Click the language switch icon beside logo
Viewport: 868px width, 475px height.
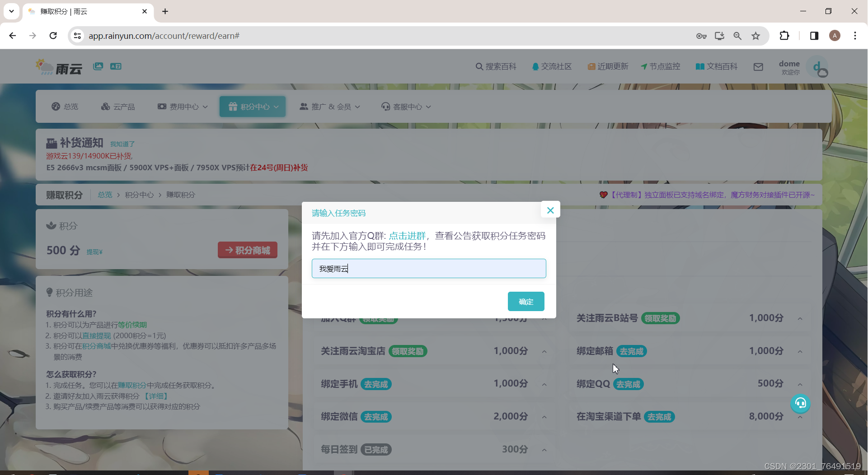116,66
